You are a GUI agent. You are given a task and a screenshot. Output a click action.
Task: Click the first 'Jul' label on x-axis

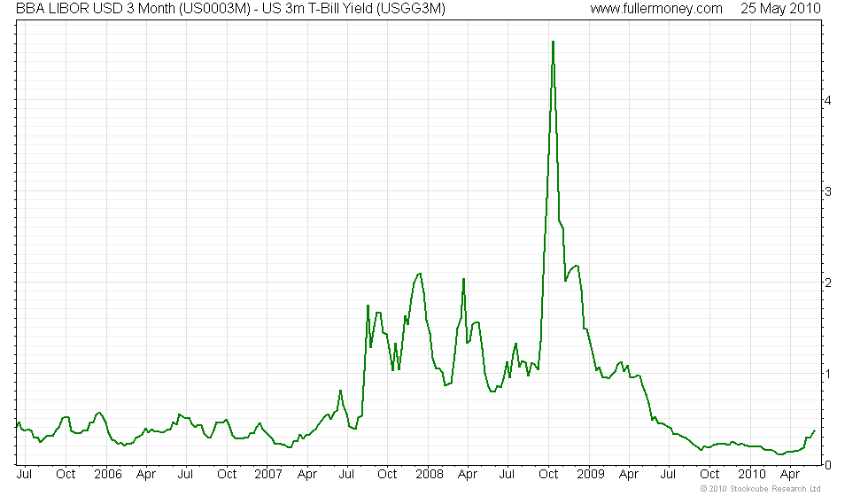tap(24, 475)
